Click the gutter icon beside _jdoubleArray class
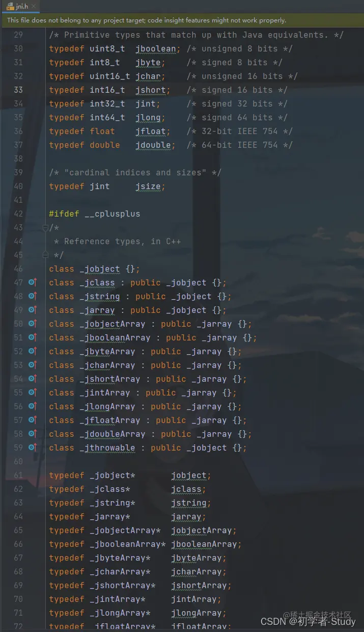The width and height of the screenshot is (364, 632). pos(33,434)
